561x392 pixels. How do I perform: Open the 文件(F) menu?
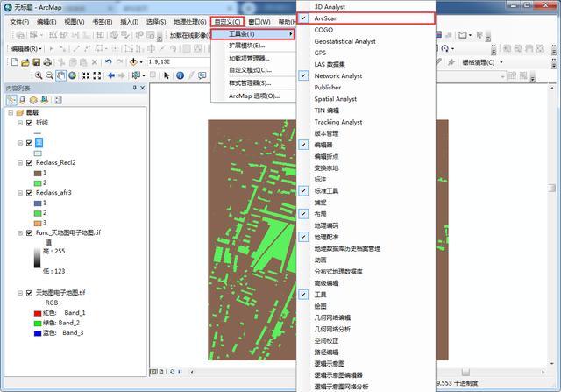(x=19, y=22)
